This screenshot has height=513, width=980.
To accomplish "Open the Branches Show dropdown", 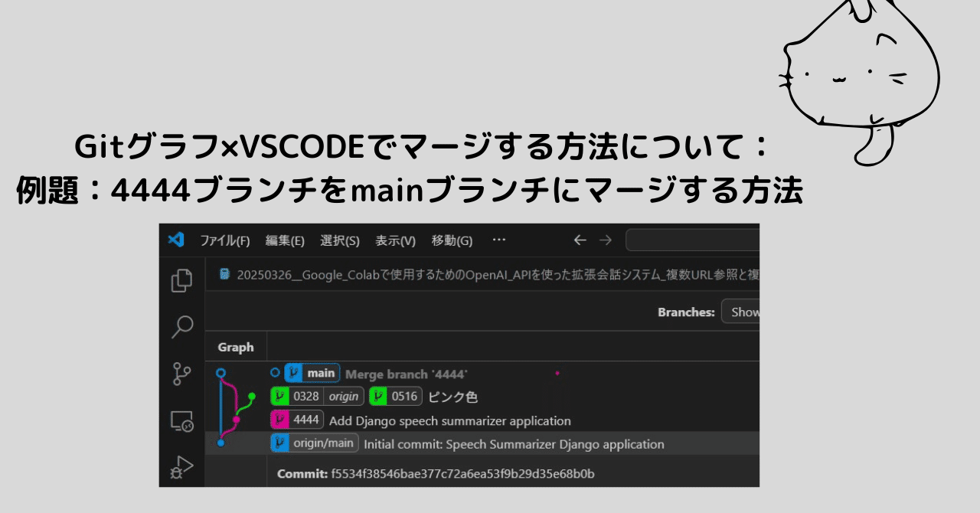I will pyautogui.click(x=743, y=312).
